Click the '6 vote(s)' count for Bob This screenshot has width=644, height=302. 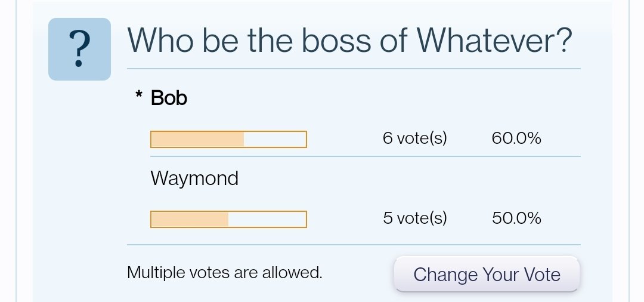point(415,138)
